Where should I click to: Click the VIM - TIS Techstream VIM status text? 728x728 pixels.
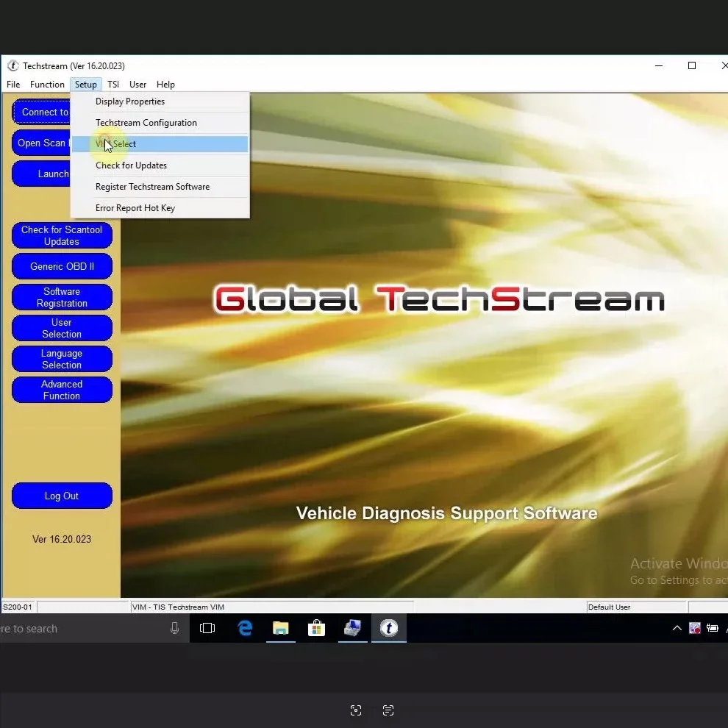coord(178,607)
